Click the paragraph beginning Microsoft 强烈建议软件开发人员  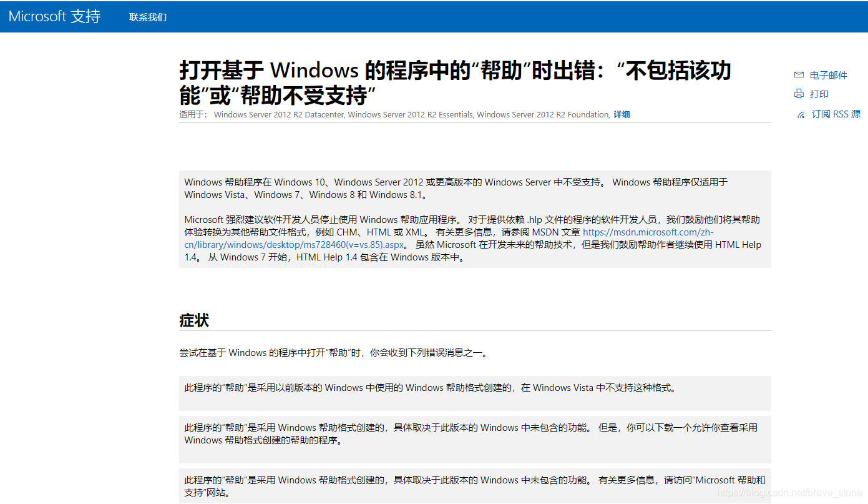pos(473,238)
